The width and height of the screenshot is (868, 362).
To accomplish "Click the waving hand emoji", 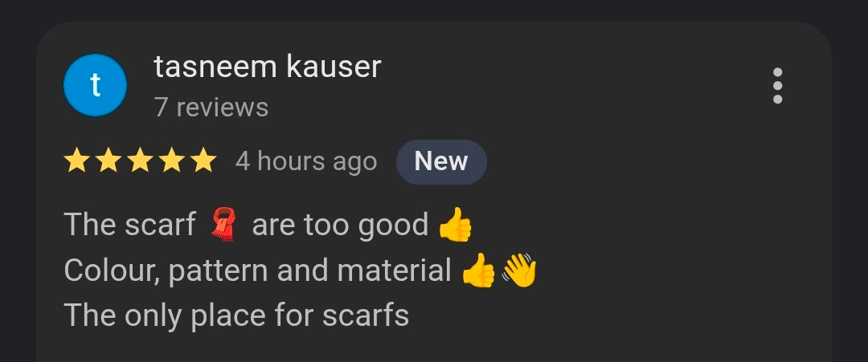I will click(519, 270).
